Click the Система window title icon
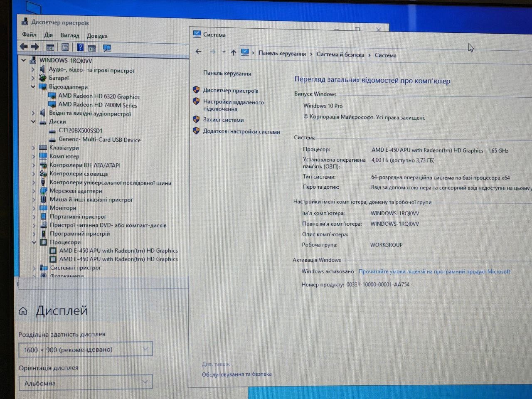 click(x=197, y=34)
